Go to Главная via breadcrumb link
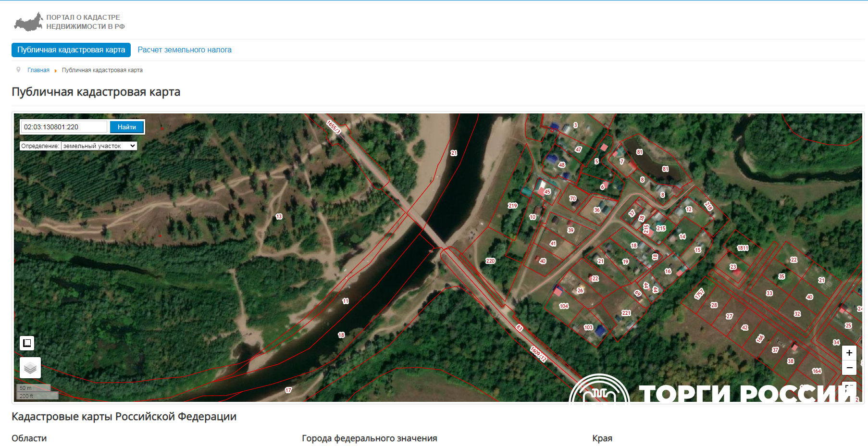868x447 pixels. tap(38, 70)
